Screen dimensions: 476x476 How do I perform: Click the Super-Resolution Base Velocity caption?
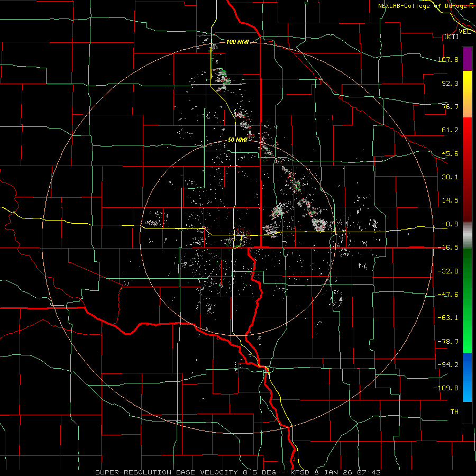[x=238, y=472]
